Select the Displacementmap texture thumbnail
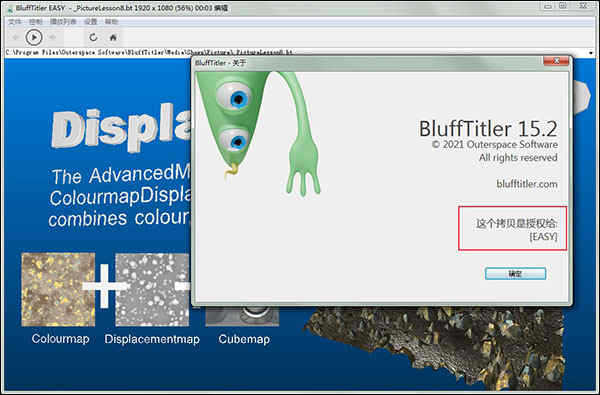600x395 pixels. pyautogui.click(x=152, y=289)
